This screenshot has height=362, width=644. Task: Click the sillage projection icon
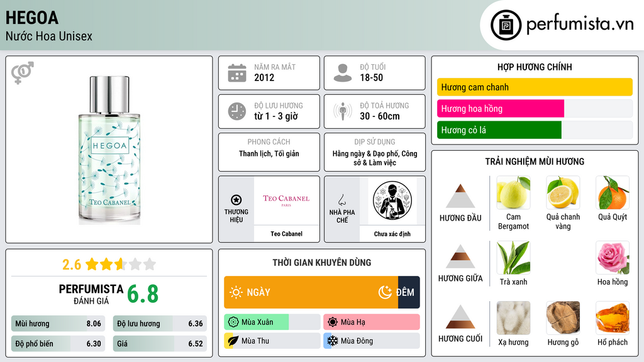click(343, 111)
